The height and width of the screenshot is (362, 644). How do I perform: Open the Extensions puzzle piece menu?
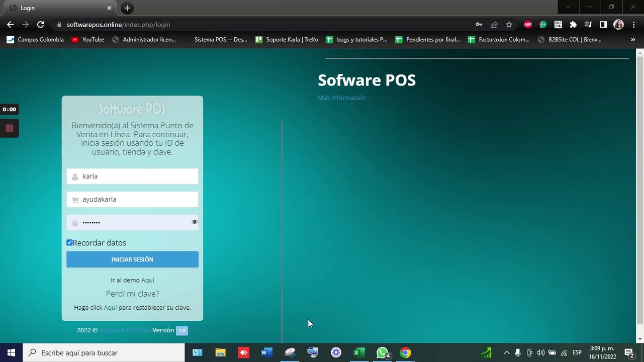(x=573, y=25)
